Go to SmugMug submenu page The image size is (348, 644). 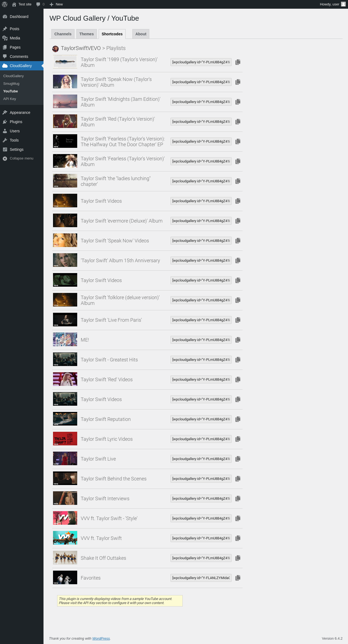pyautogui.click(x=11, y=84)
